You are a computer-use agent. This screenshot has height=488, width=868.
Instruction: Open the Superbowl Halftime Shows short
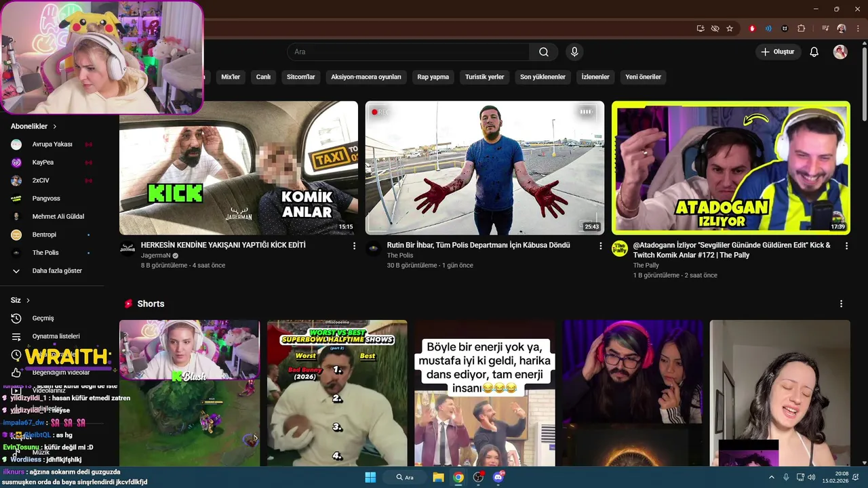pyautogui.click(x=337, y=393)
